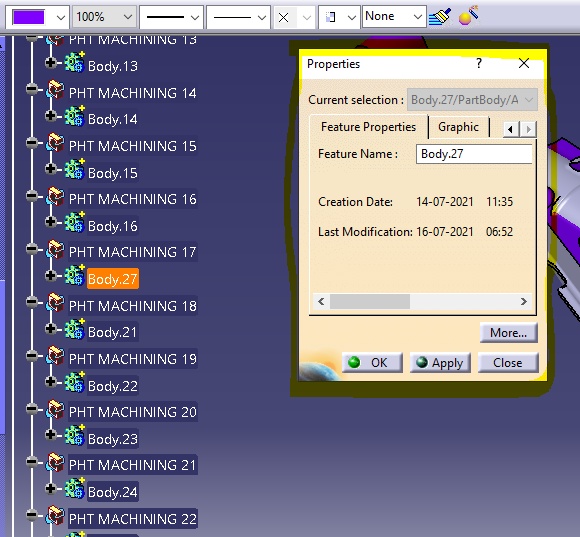Click the scrollbar left arrow in Properties
The height and width of the screenshot is (537, 580).
[321, 301]
